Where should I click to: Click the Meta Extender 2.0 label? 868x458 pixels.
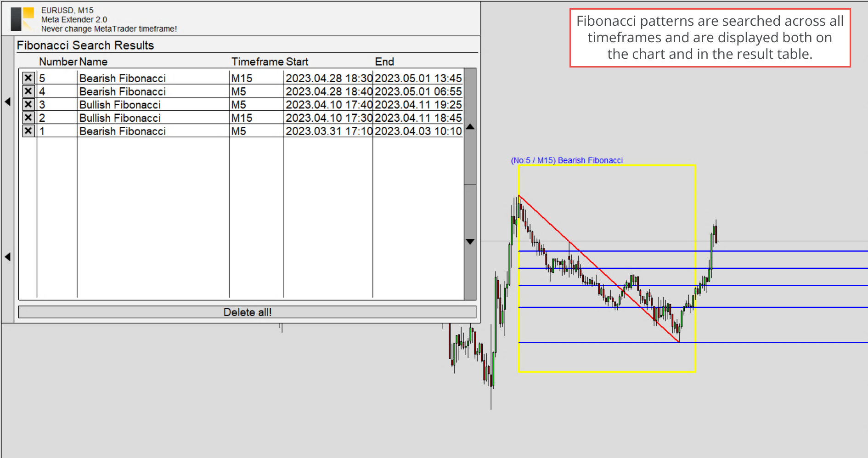coord(74,19)
